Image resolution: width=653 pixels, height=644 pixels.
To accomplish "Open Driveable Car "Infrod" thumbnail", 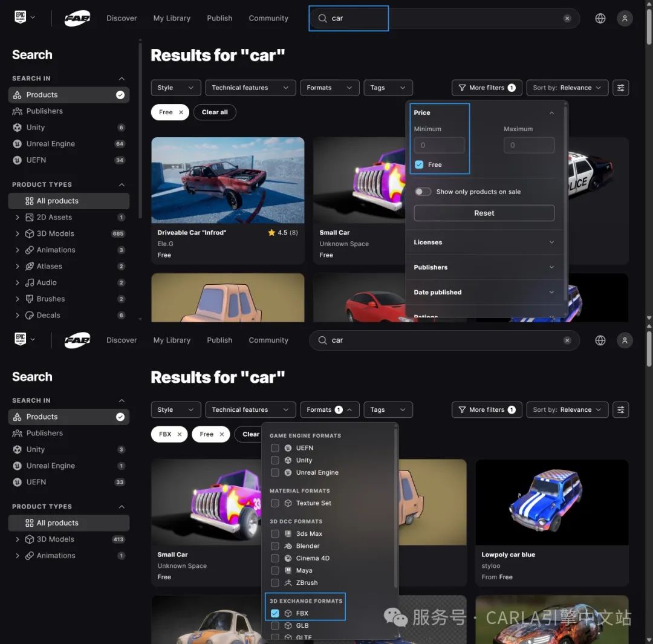I will click(227, 180).
